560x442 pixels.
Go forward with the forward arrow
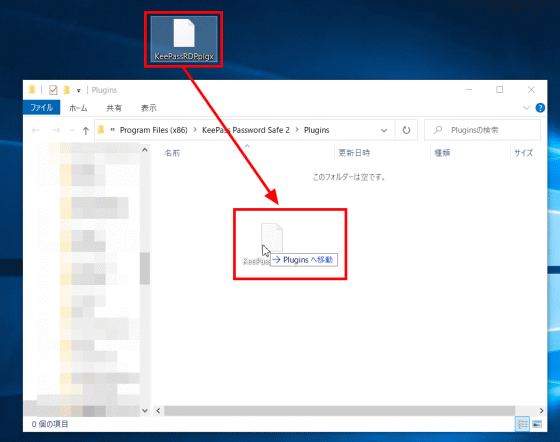pos(56,130)
